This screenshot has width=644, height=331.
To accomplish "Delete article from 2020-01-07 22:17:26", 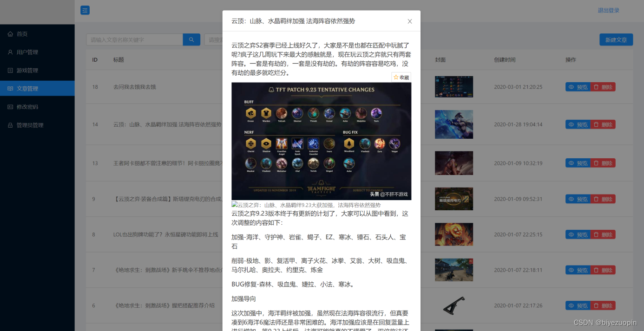I will pos(603,305).
